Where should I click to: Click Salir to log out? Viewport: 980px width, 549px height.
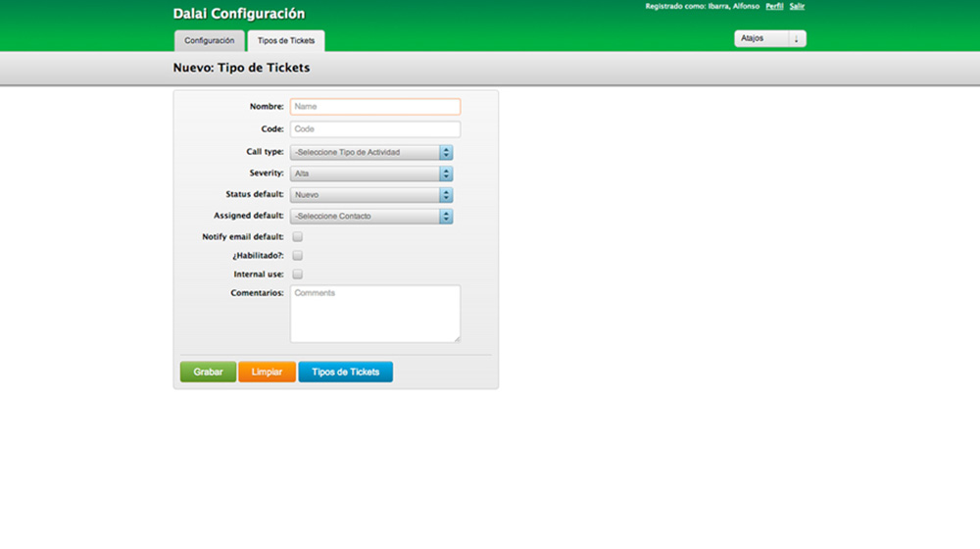[x=797, y=6]
